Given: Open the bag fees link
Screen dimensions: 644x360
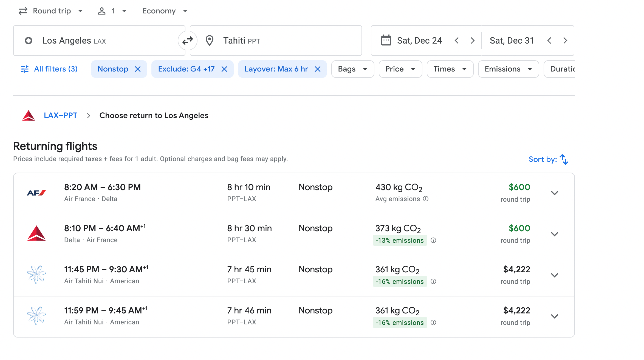Looking at the screenshot, I should tap(240, 159).
